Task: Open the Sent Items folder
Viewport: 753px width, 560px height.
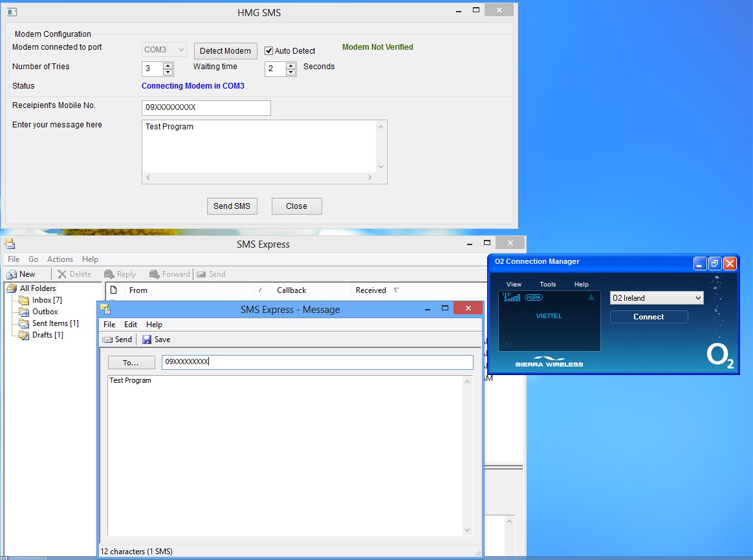Action: tap(54, 323)
